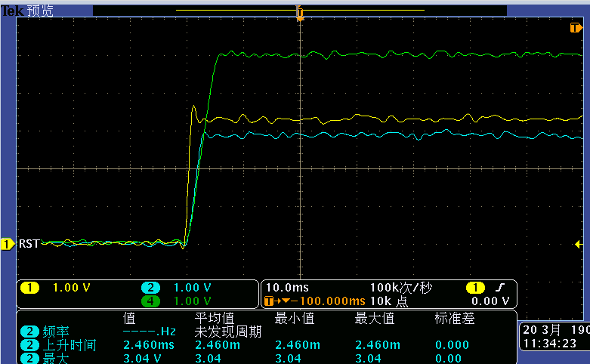The image size is (590, 364).
Task: Click the date and time display box
Action: [554, 336]
